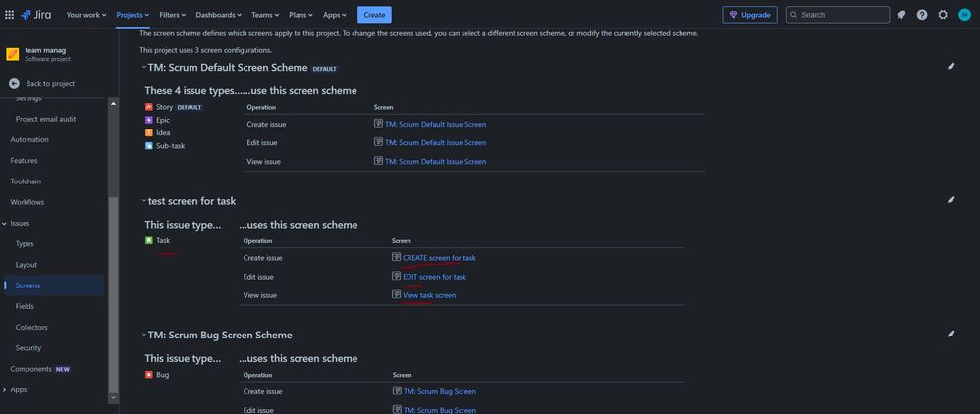The image size is (980, 414).
Task: Open the notifications bell icon
Action: (x=901, y=15)
